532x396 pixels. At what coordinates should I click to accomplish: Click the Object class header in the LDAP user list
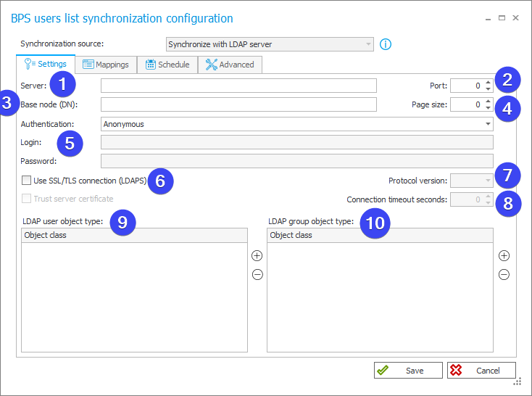coord(134,235)
